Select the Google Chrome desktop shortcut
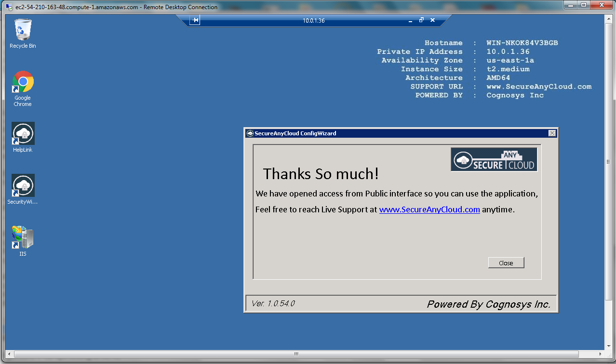This screenshot has height=364, width=616. click(x=23, y=82)
